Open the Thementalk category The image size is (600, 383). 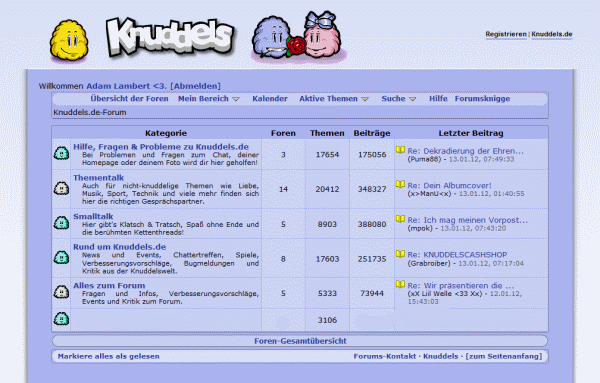coord(98,178)
